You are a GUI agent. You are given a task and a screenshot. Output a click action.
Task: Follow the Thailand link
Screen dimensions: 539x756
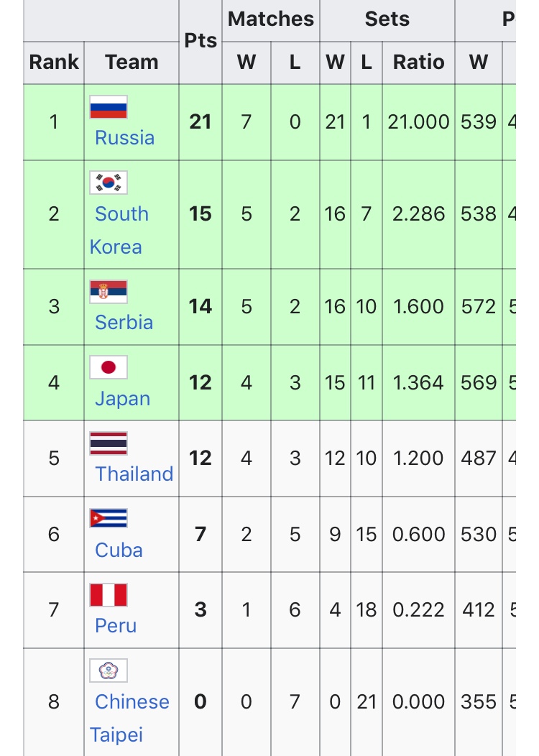[134, 474]
